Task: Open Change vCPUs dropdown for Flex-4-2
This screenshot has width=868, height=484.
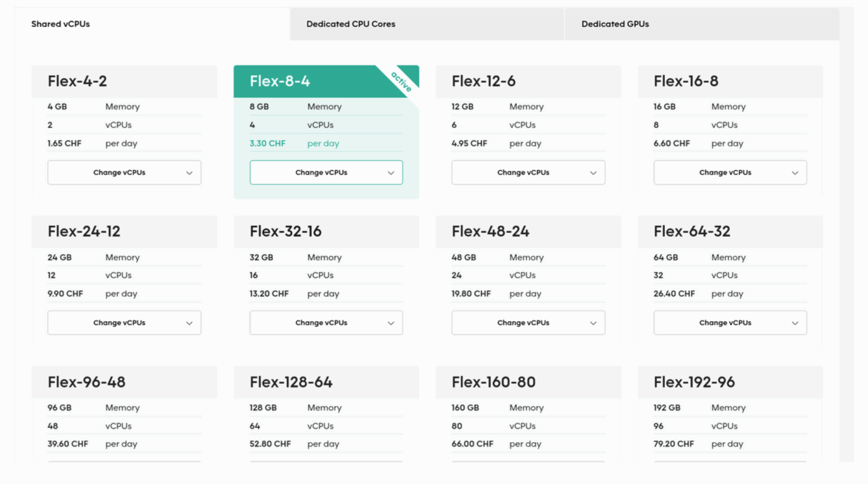Action: pos(124,172)
